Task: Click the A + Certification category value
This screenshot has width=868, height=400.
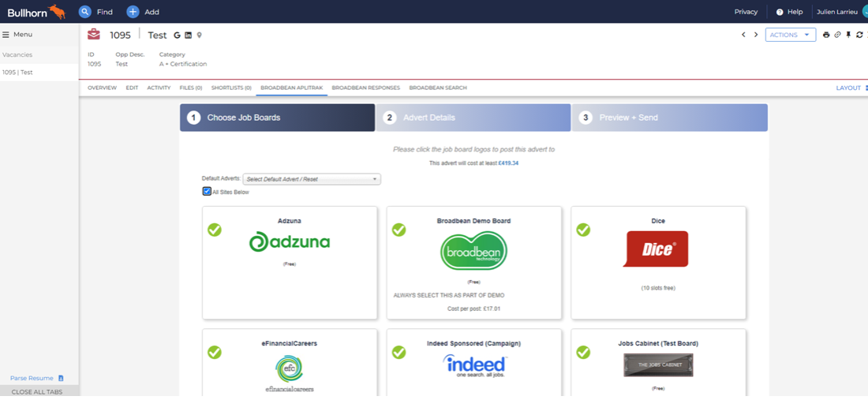Action: [x=183, y=64]
